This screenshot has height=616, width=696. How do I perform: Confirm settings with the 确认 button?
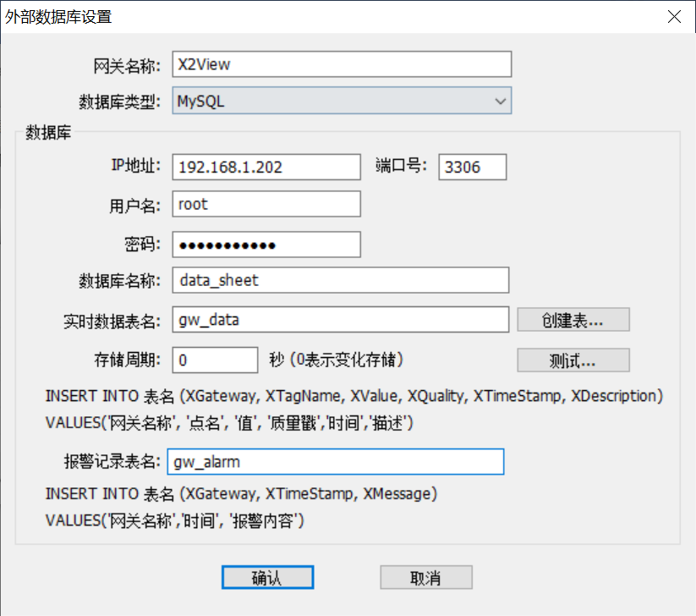(267, 577)
